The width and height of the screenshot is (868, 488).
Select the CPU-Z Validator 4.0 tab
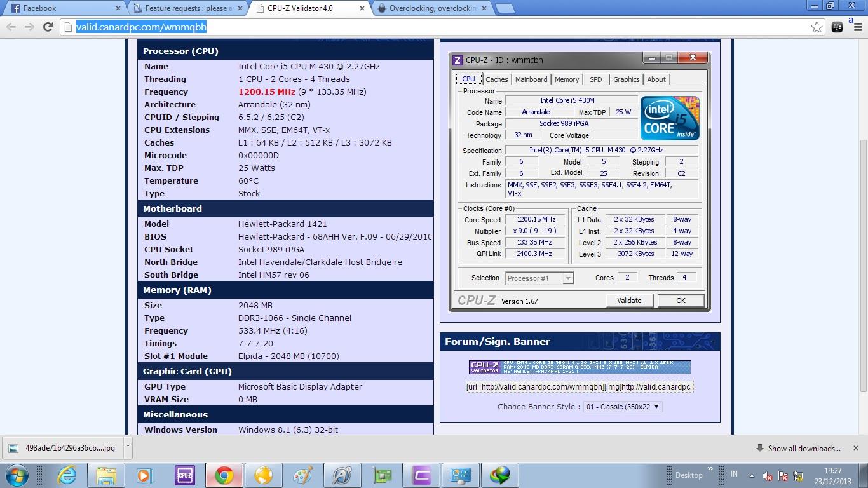310,8
